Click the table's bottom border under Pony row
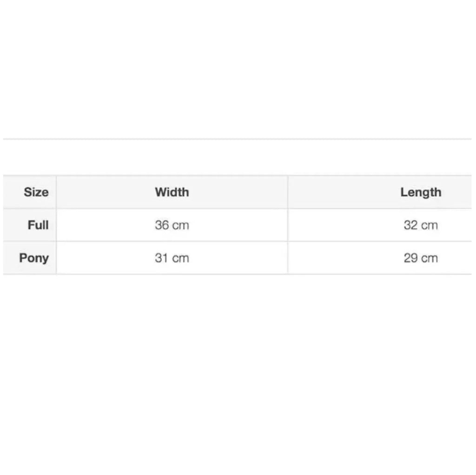 (x=238, y=274)
